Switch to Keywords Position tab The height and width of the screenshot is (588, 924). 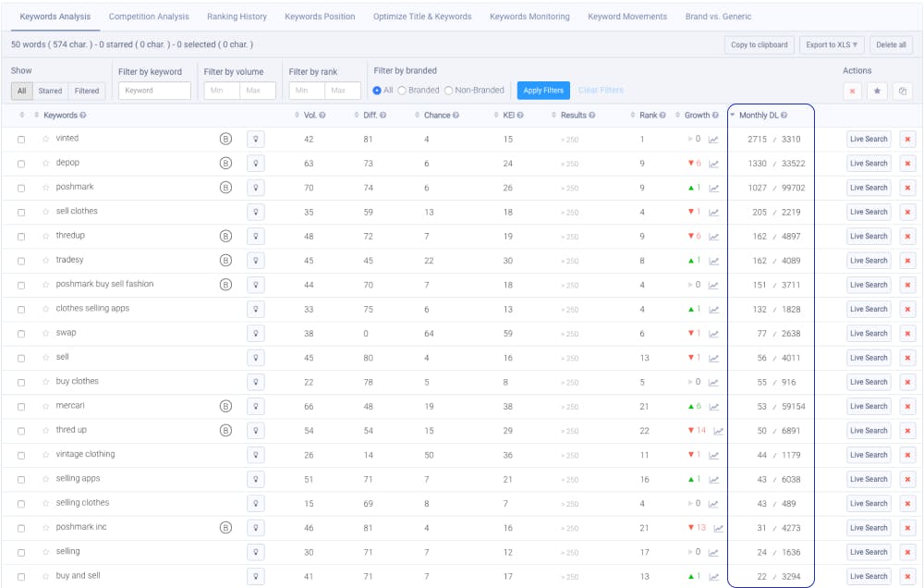coord(320,17)
